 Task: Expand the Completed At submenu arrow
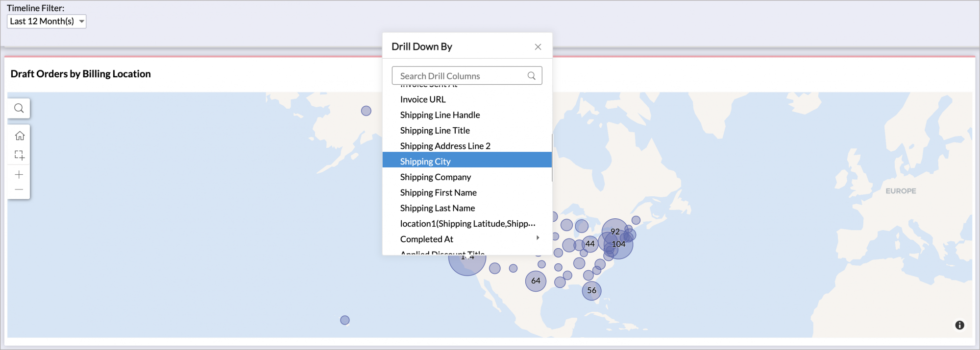538,238
